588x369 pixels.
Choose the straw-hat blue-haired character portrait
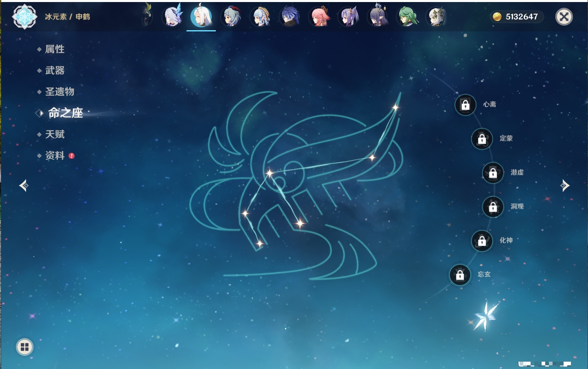point(261,17)
